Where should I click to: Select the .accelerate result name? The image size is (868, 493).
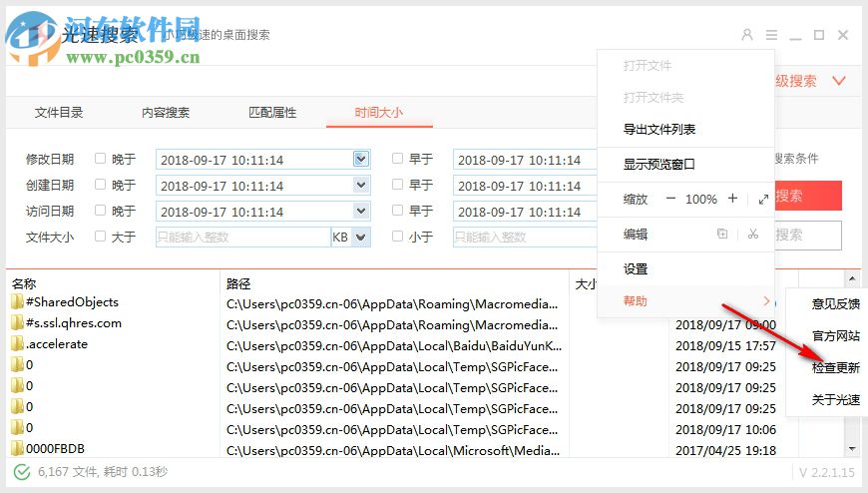click(57, 344)
